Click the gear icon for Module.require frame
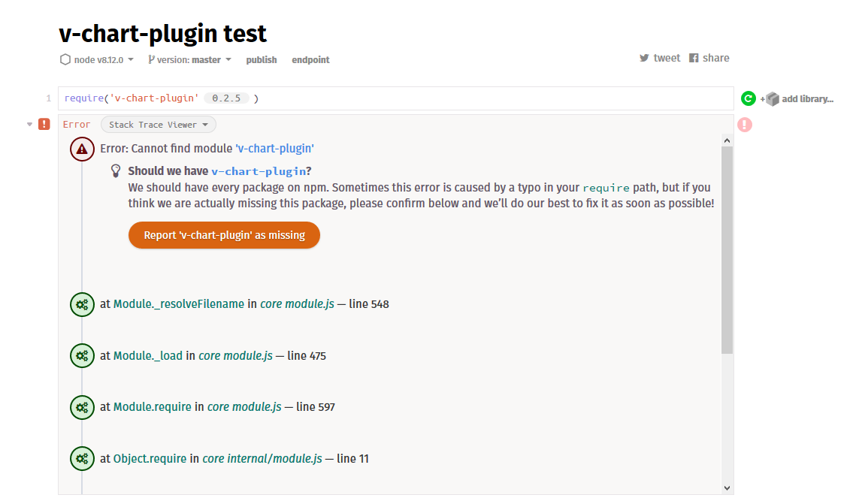This screenshot has height=504, width=865. click(x=82, y=408)
